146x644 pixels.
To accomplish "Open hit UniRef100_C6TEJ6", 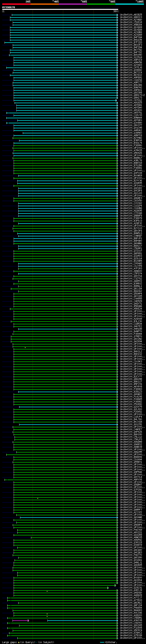I will tap(131, 67).
